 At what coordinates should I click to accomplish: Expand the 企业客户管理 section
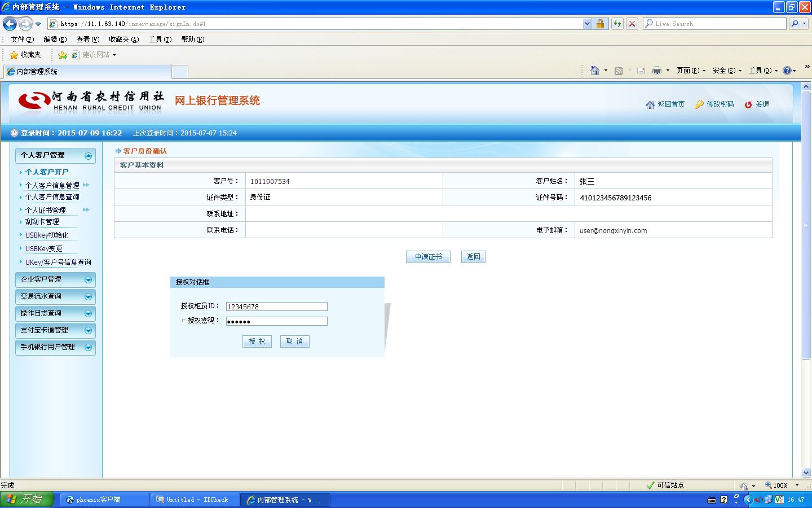point(55,279)
